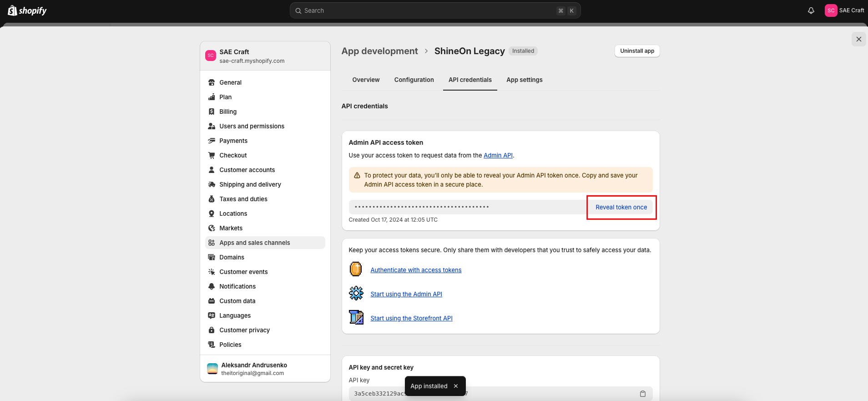Screen dimensions: 868x401
Task: Click the Custom data icon
Action: click(x=212, y=301)
